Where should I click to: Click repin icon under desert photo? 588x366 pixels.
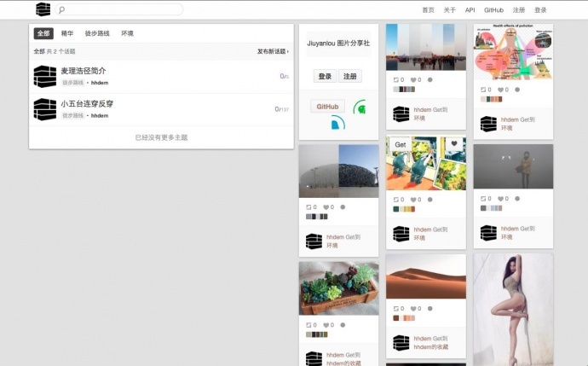click(x=396, y=309)
